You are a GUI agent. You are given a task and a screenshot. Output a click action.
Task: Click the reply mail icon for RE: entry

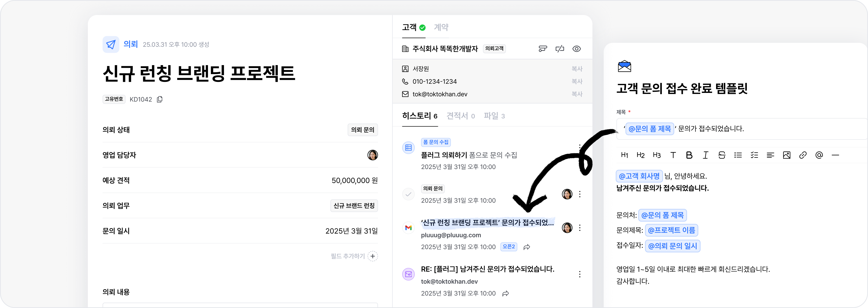coord(408,274)
